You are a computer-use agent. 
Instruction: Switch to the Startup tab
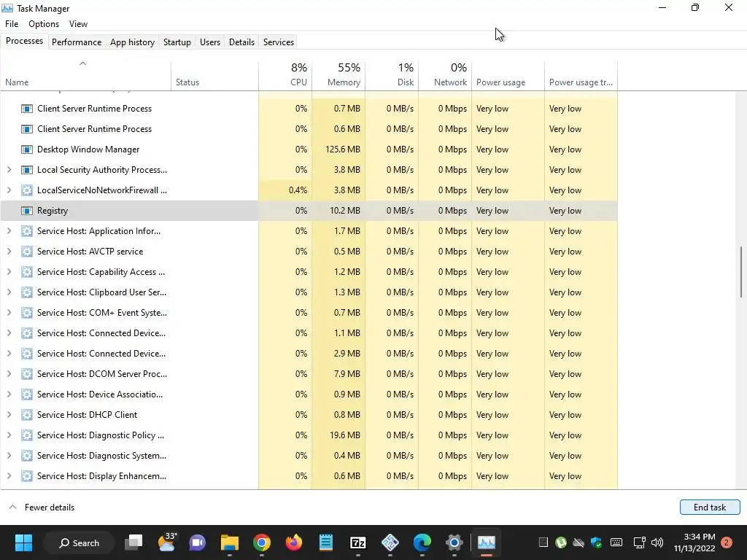(x=177, y=42)
